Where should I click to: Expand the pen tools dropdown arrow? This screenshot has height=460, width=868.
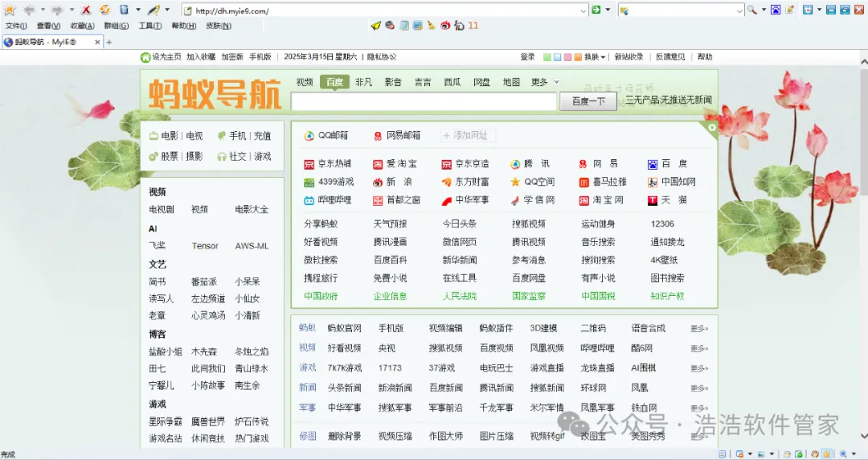point(168,10)
